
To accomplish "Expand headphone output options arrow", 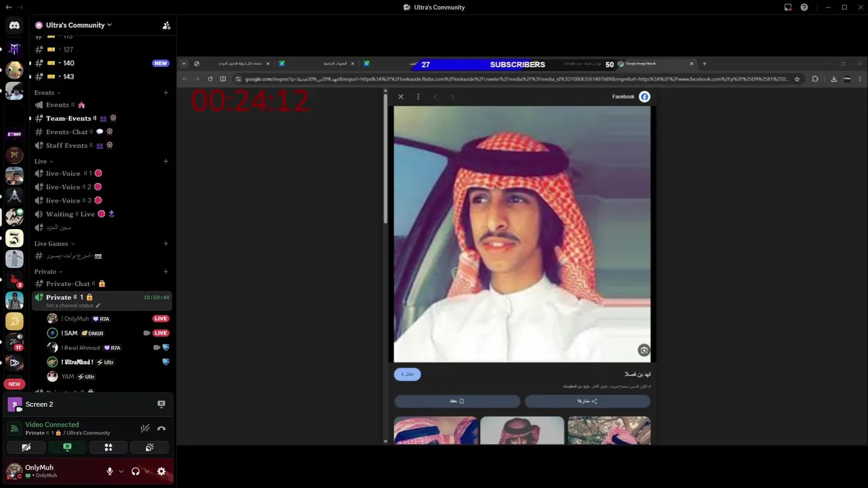I will [x=147, y=472].
